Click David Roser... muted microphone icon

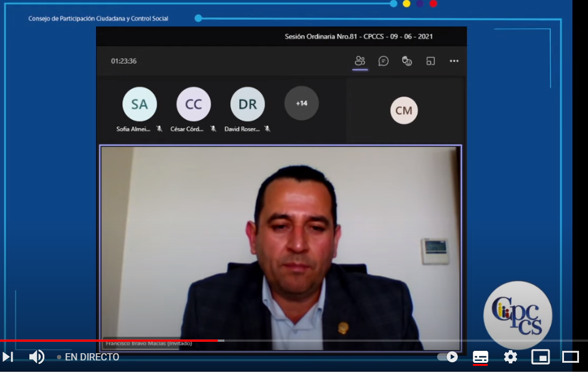(268, 128)
